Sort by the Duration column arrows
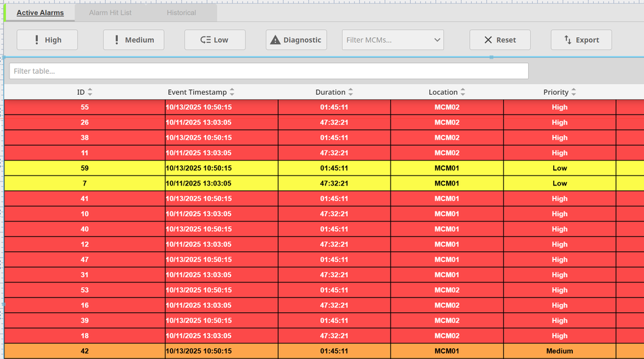 click(x=350, y=92)
